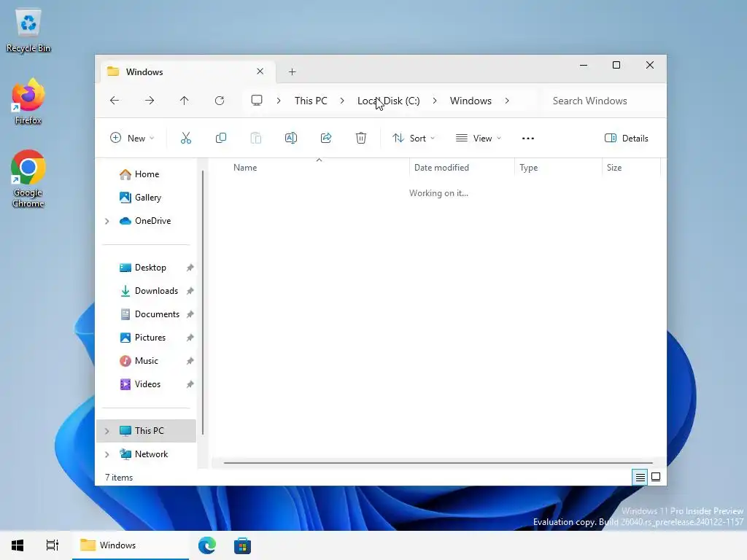The height and width of the screenshot is (560, 747).
Task: Open Task View on the taskbar
Action: click(x=53, y=545)
